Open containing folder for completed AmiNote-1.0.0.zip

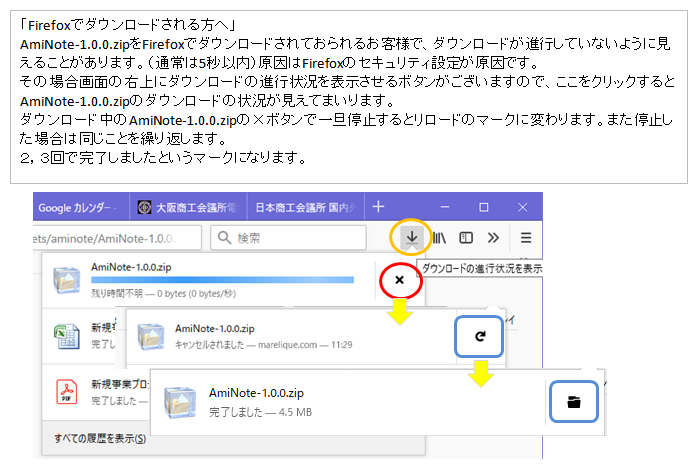tap(574, 402)
